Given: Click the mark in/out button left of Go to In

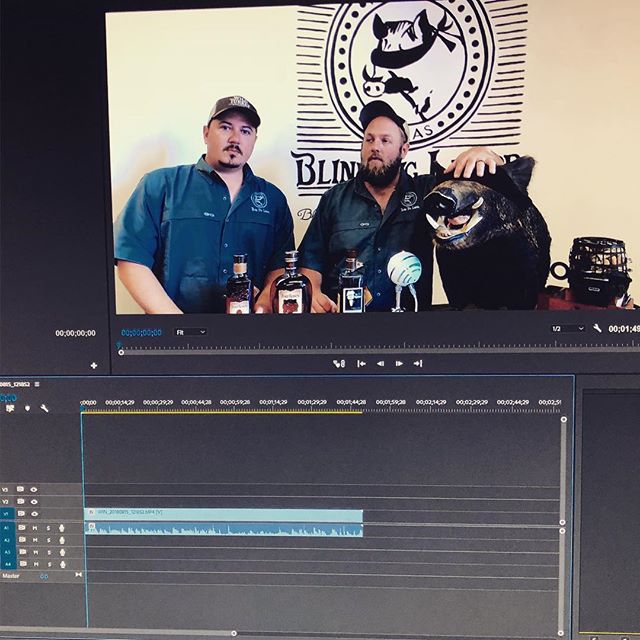Looking at the screenshot, I should point(339,363).
